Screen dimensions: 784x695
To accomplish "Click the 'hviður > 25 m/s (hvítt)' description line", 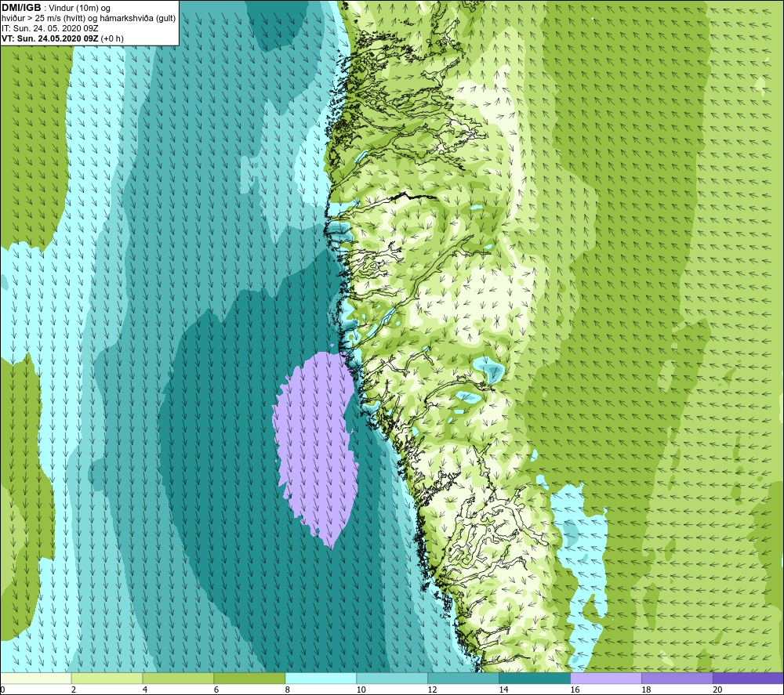I will 89,19.
